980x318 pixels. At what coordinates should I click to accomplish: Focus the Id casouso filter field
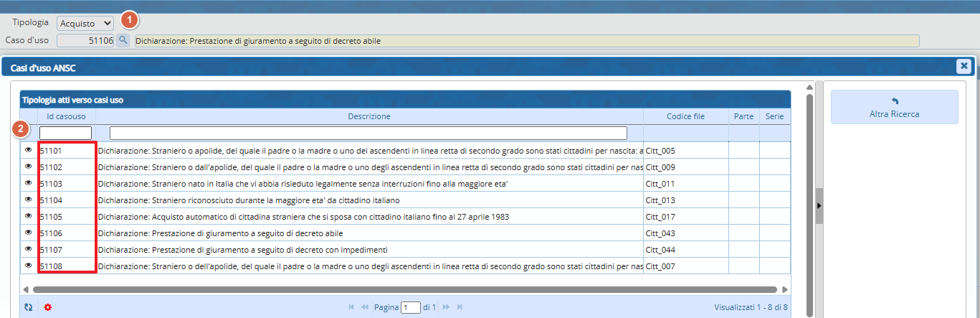(65, 133)
